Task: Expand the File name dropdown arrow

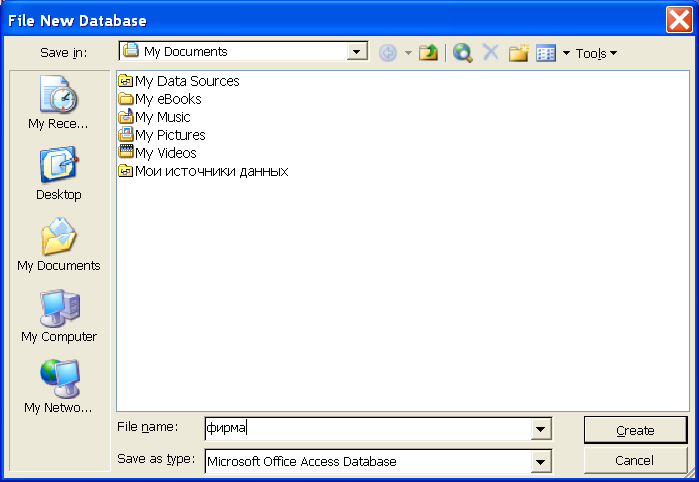Action: pos(541,429)
